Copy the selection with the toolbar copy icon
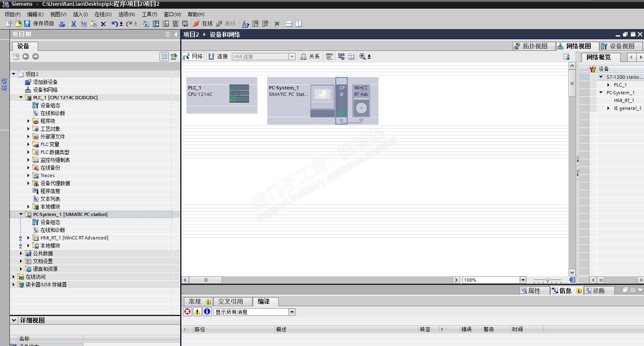644x346 pixels. 83,24
